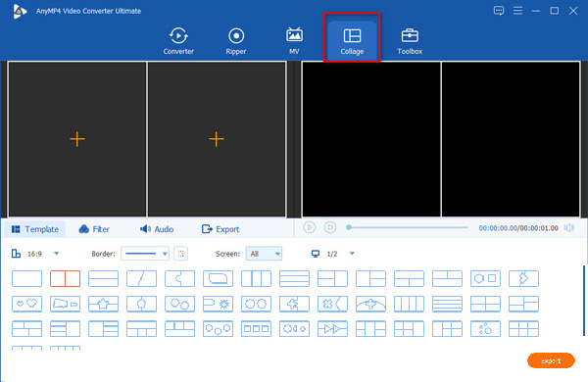Select the heart-shaped collage template
This screenshot has width=588, height=382.
pos(27,304)
